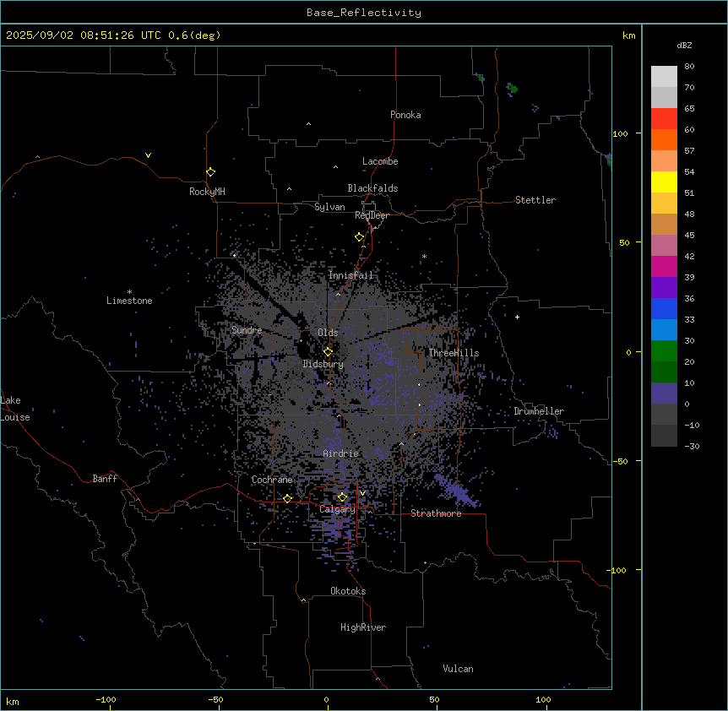Image resolution: width=728 pixels, height=711 pixels.
Task: Select the light gray 70–80 dBZ swatch
Action: click(664, 76)
